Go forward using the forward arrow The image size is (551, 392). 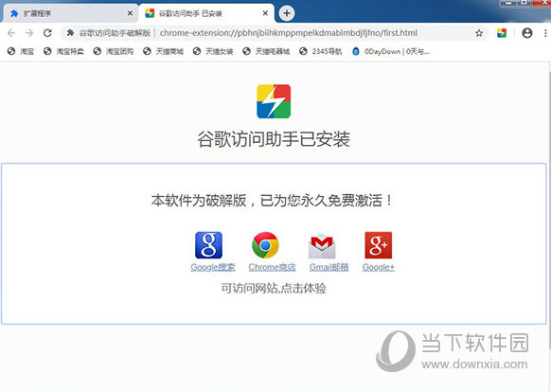click(29, 33)
